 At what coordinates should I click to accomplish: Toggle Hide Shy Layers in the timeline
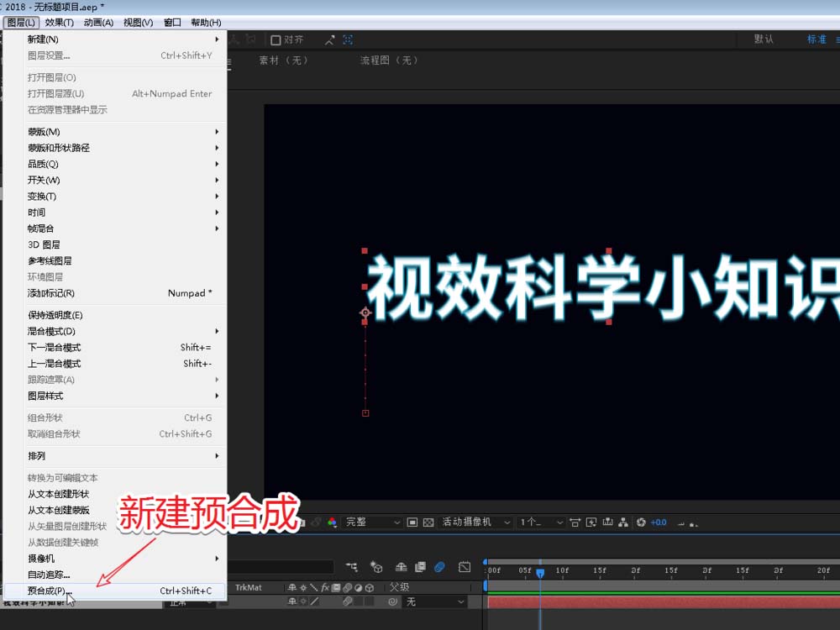coord(353,566)
